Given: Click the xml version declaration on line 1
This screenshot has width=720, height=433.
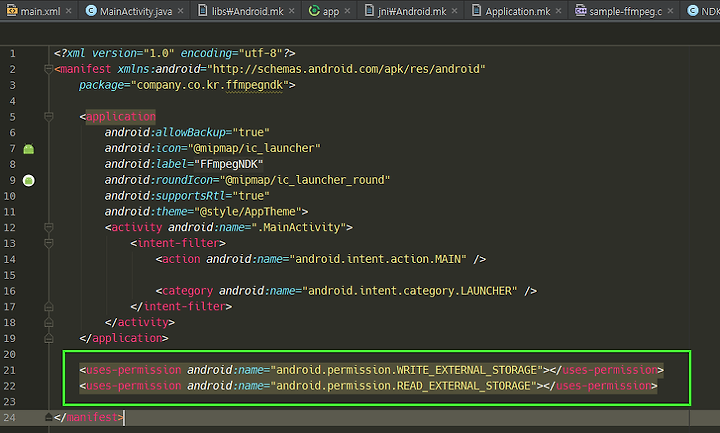Looking at the screenshot, I should (174, 53).
